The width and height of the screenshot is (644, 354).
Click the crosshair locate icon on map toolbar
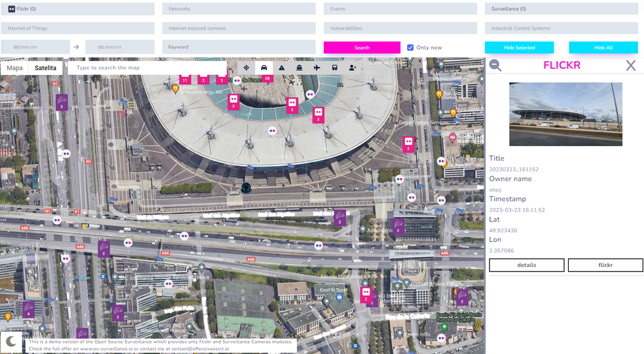246,68
